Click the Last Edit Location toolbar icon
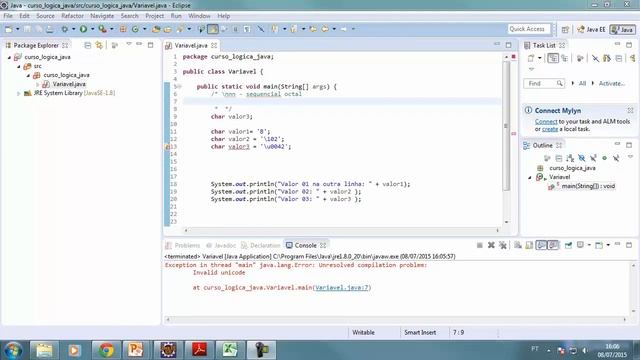The image size is (640, 360). pos(313,29)
